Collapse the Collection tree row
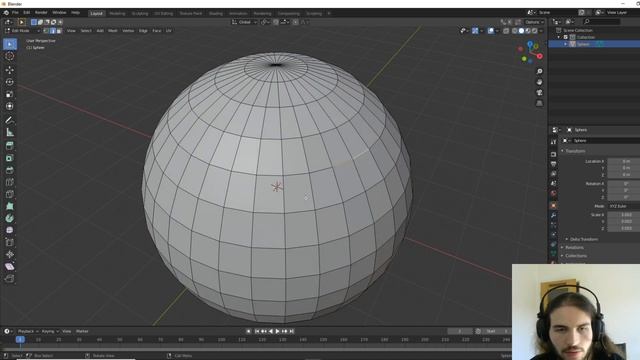The width and height of the screenshot is (640, 360). click(559, 37)
